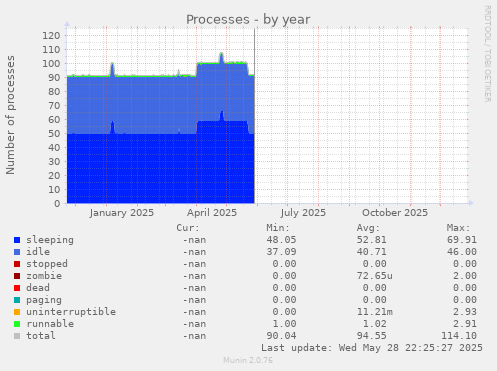
Task: Click the runnable max value 2.91
Action: (x=465, y=324)
